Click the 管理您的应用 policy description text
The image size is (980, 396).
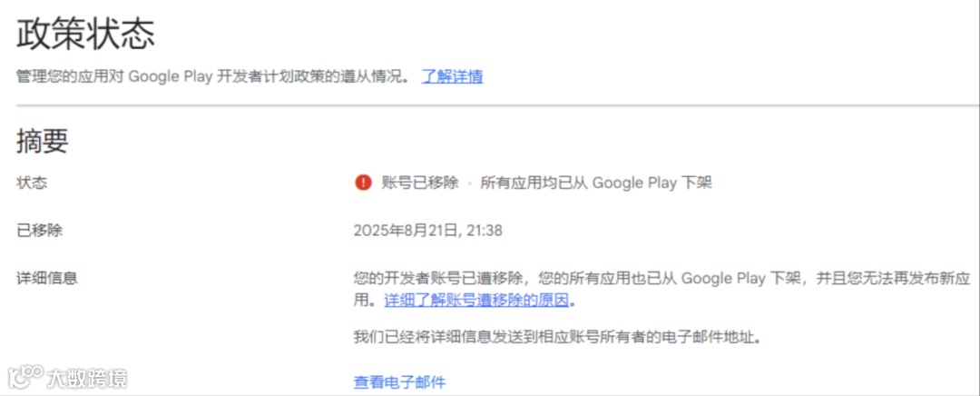pos(214,77)
